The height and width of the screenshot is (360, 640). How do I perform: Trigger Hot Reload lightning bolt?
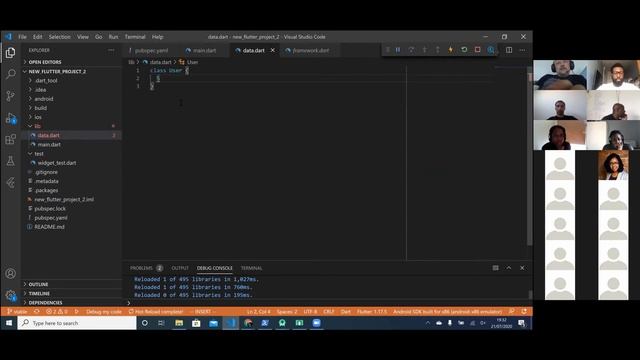point(451,50)
